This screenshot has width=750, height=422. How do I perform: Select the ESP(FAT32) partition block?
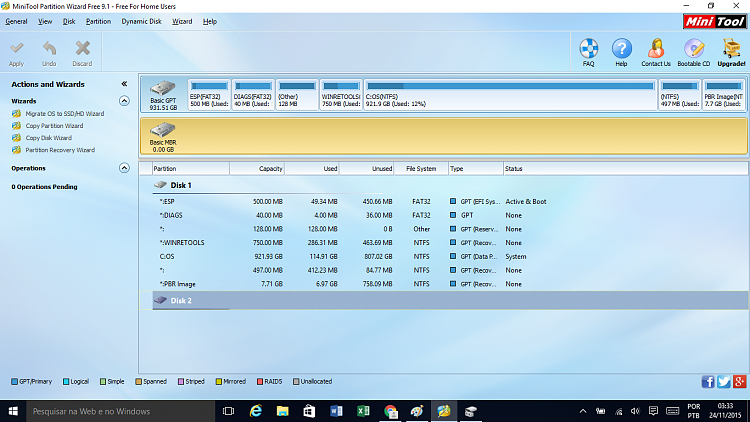click(209, 95)
